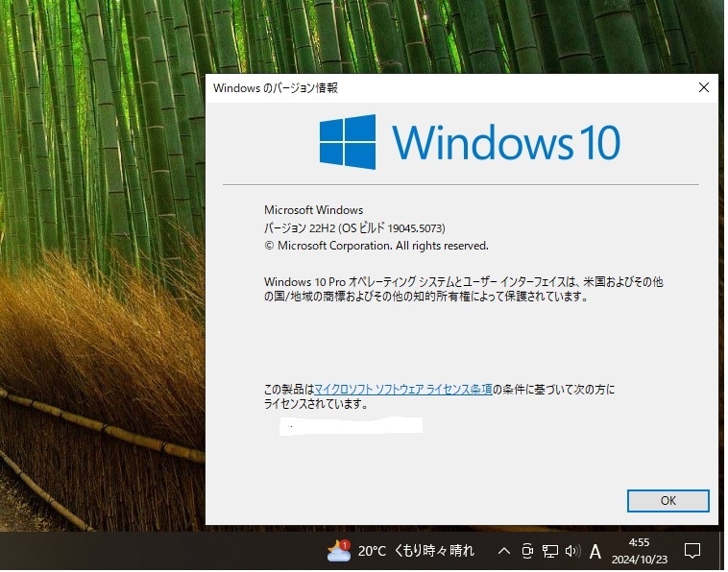The height and width of the screenshot is (572, 728).
Task: Click the OK button in the version dialog
Action: tap(667, 501)
